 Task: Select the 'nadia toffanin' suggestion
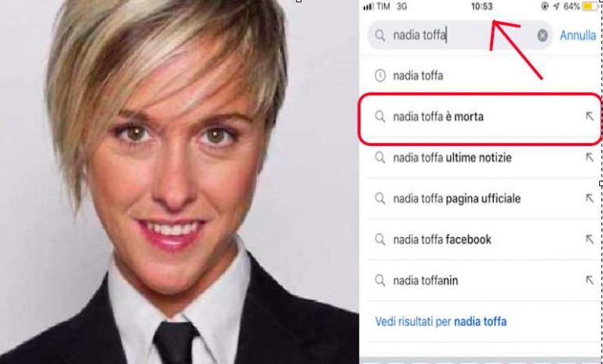click(481, 281)
